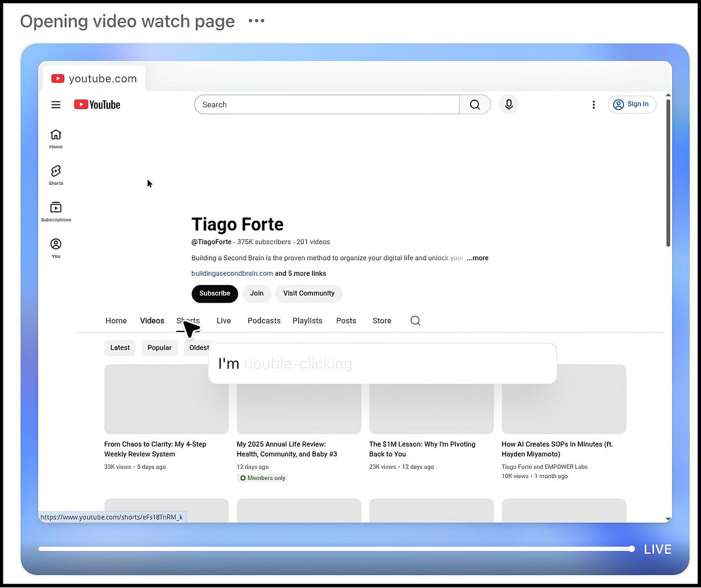This screenshot has width=701, height=588.
Task: Sign in to YouTube
Action: pyautogui.click(x=632, y=104)
